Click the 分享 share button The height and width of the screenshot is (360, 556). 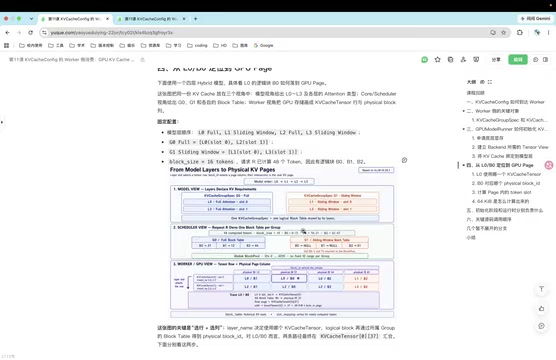[x=496, y=60]
